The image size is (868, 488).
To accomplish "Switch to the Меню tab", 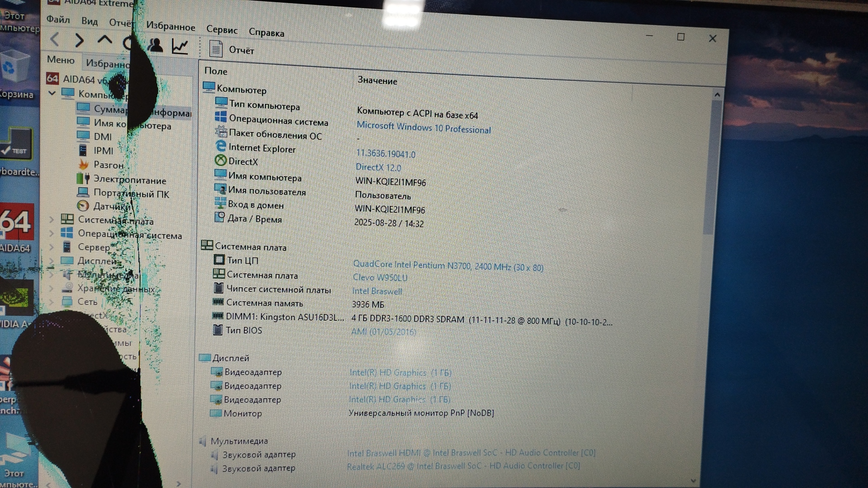I will tap(61, 60).
